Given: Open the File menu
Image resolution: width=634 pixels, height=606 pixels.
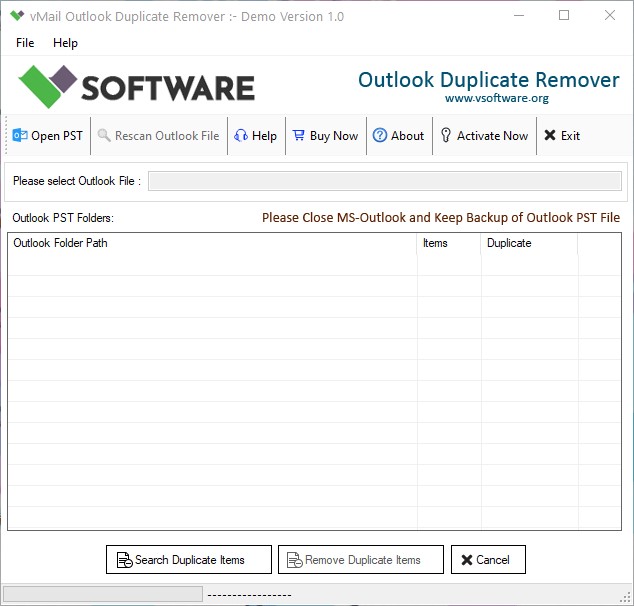Looking at the screenshot, I should pos(25,43).
